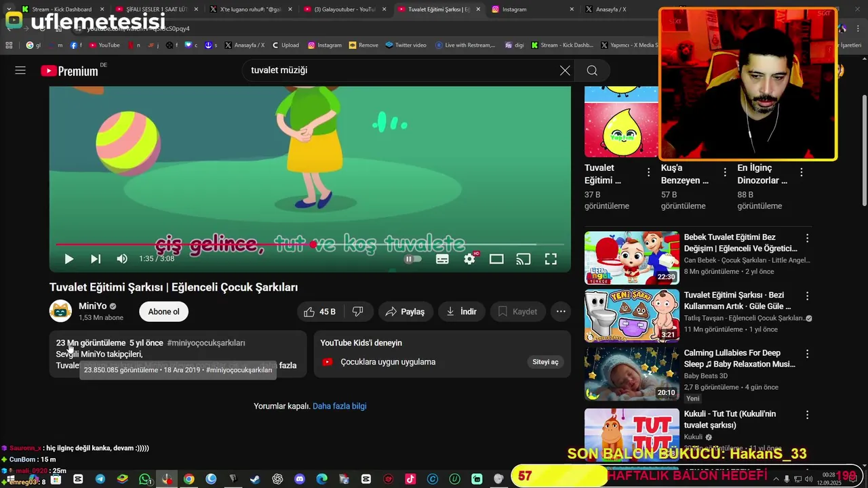Screen dimensions: 868x488
Task: Click the İndir download button
Action: tap(461, 312)
